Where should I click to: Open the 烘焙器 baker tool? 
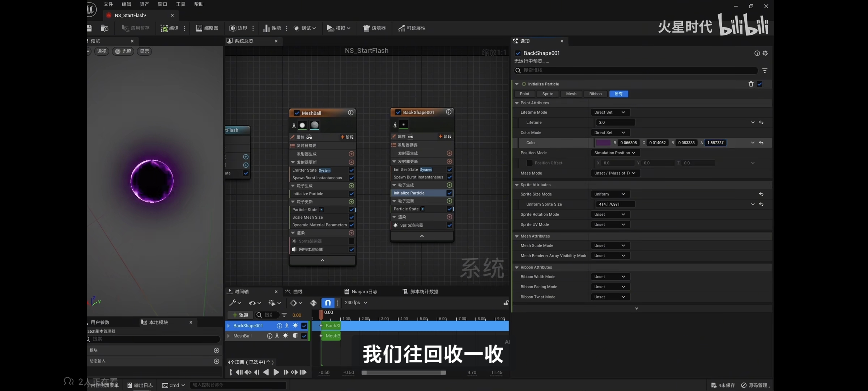tap(374, 28)
